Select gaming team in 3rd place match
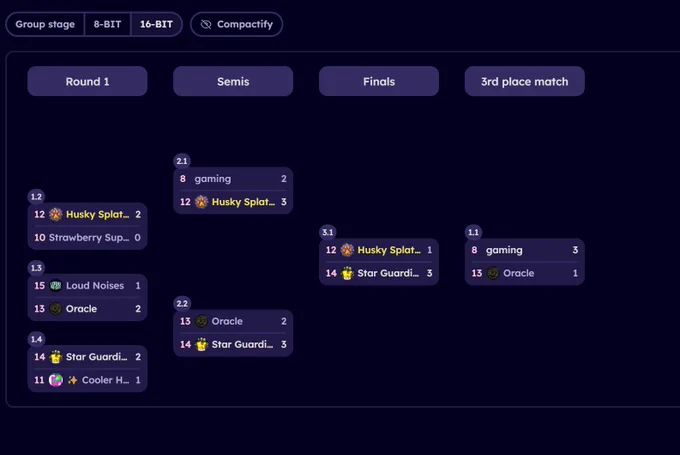 [524, 250]
